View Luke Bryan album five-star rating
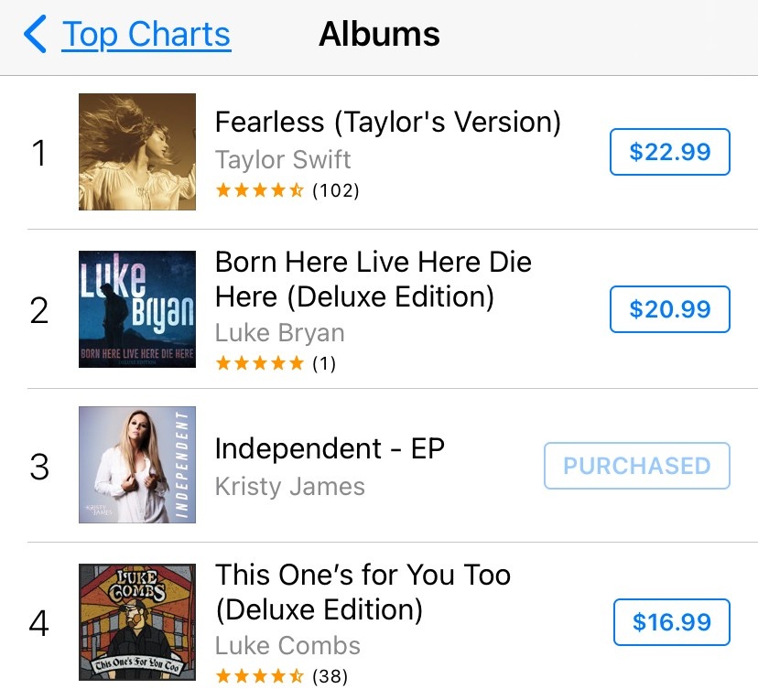The image size is (758, 700). (x=276, y=363)
